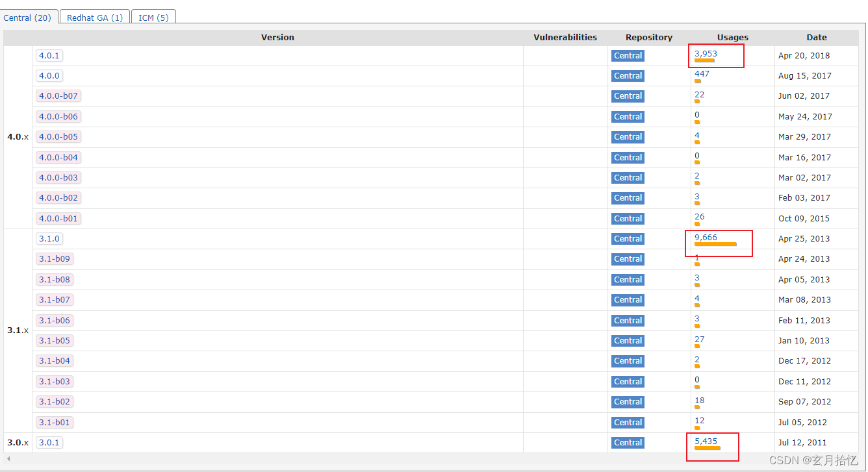The height and width of the screenshot is (472, 868).
Task: Open the Redhat GA (1) tab
Action: tap(95, 17)
